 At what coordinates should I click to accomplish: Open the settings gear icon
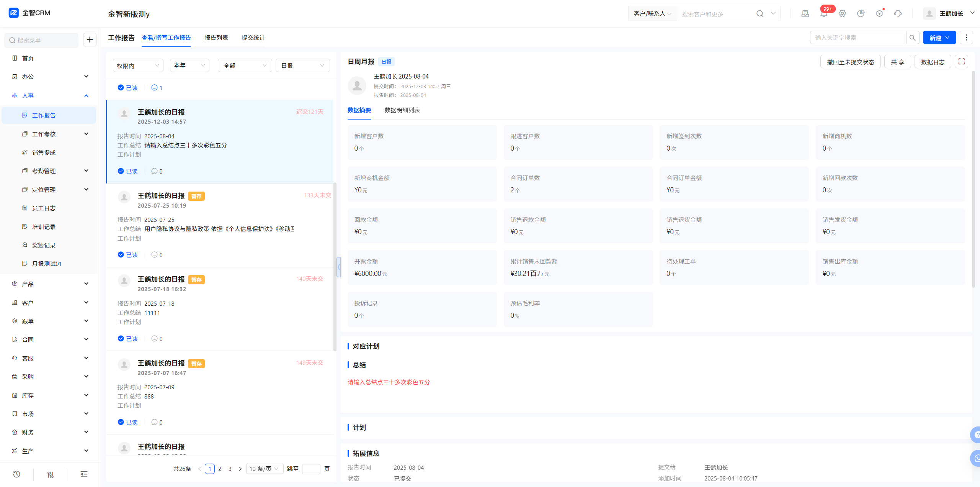(842, 14)
